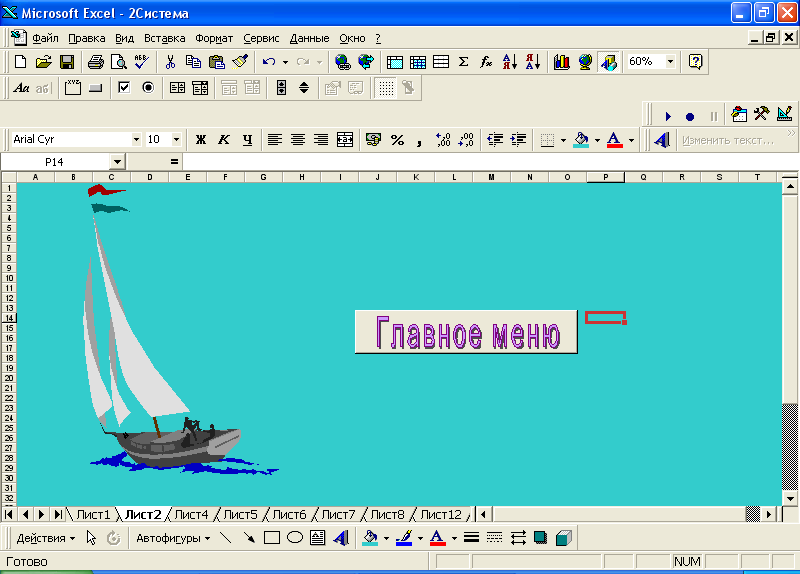The width and height of the screenshot is (800, 574).
Task: Apply the Fill Color bucket in Formatting toolbar
Action: [x=581, y=139]
